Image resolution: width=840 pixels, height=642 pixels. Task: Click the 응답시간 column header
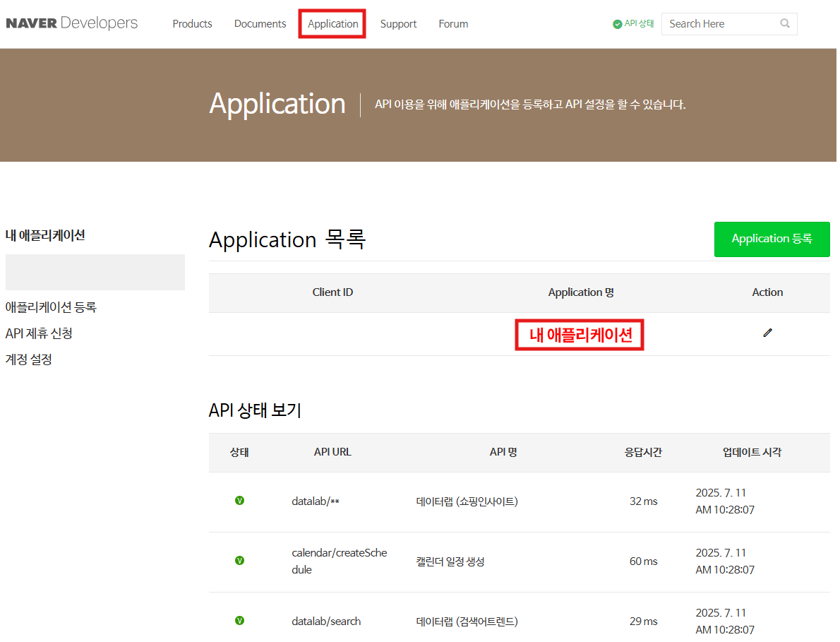[x=643, y=452]
